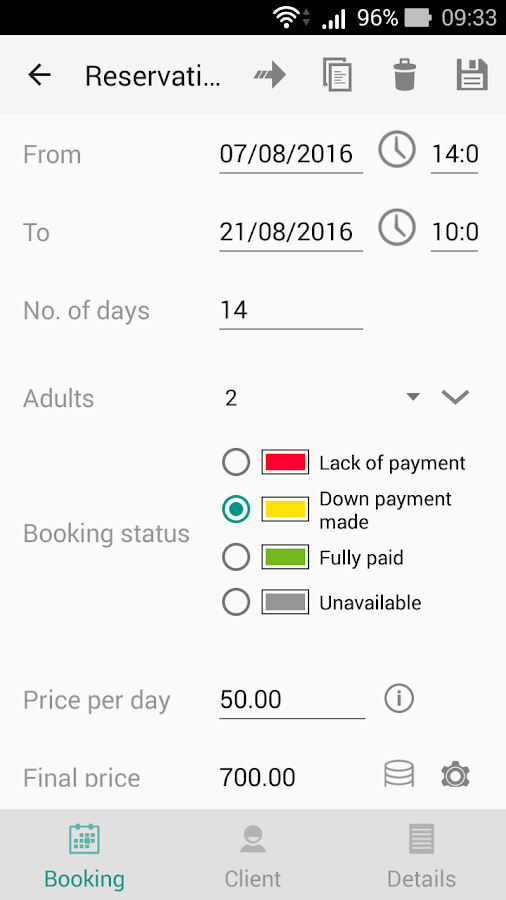506x900 pixels.
Task: Switch to the Details tab
Action: (421, 855)
